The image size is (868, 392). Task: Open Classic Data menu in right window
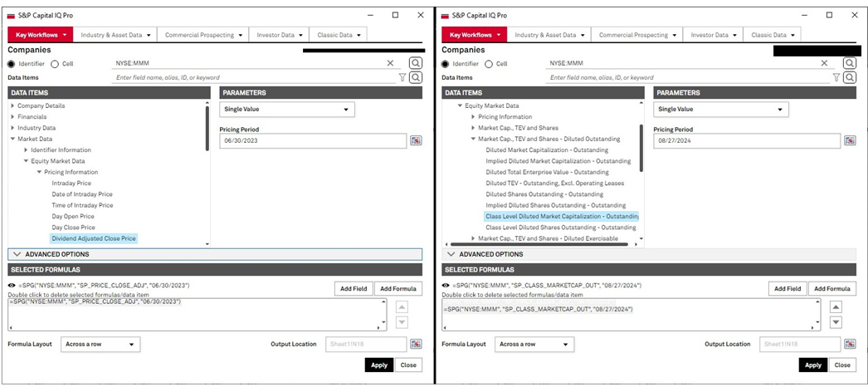click(x=773, y=35)
